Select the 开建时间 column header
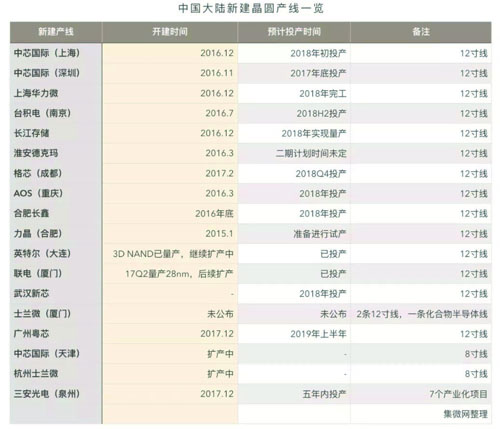 click(x=170, y=32)
